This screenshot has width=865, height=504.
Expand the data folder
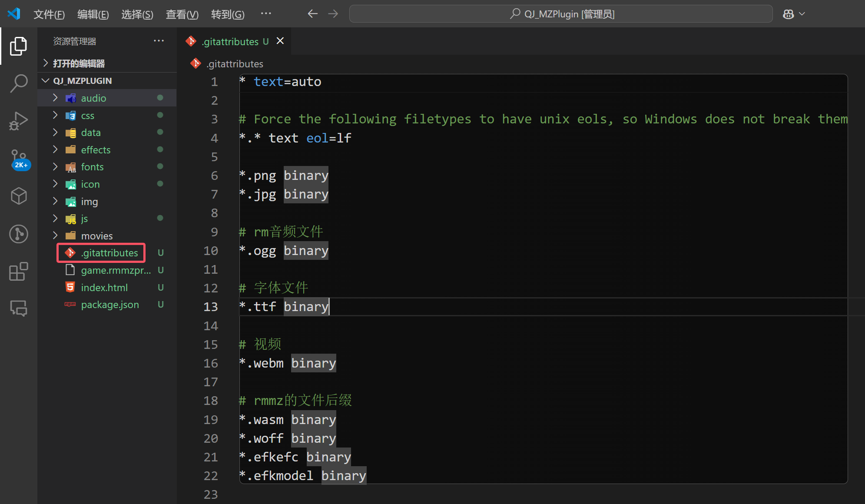55,132
